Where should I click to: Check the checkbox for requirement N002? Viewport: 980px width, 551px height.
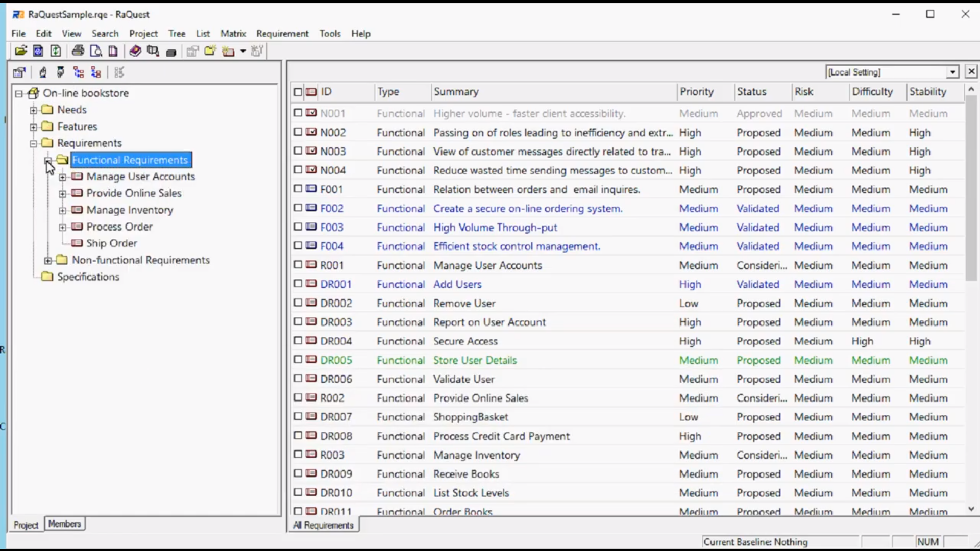(x=298, y=132)
